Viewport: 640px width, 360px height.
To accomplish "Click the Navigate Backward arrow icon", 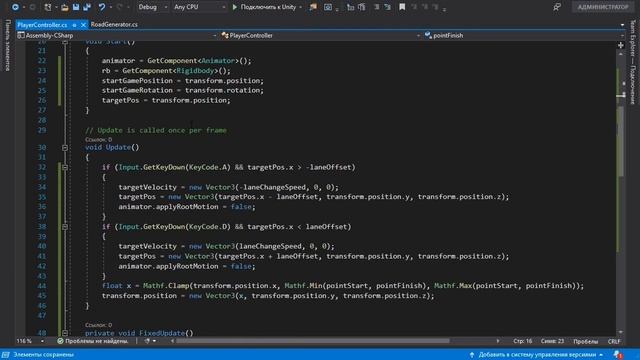I will coord(16,7).
